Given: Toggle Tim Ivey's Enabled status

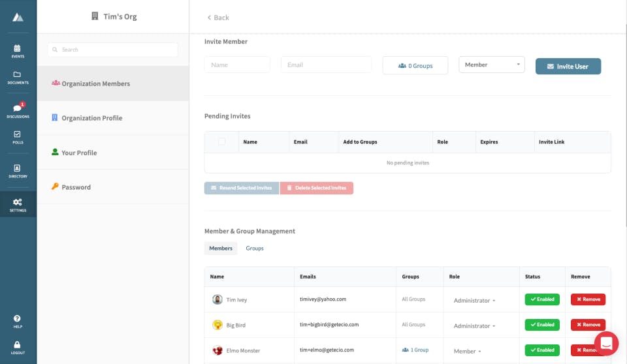Looking at the screenshot, I should click(542, 299).
